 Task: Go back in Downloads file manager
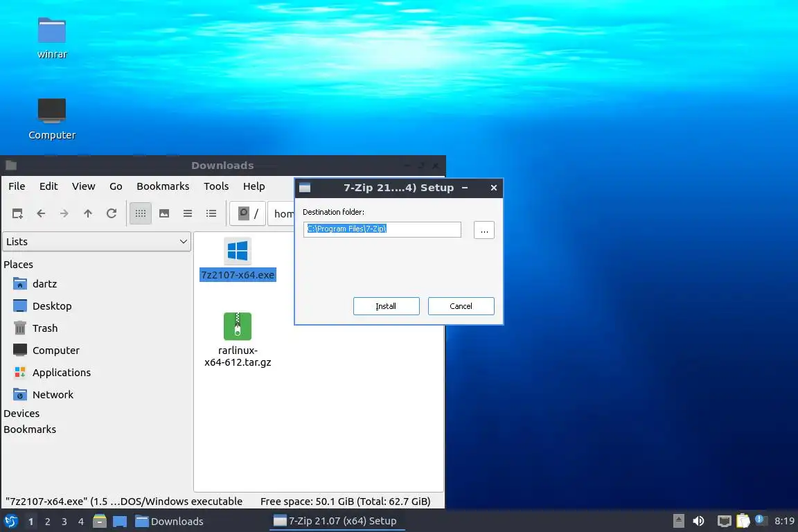point(41,213)
